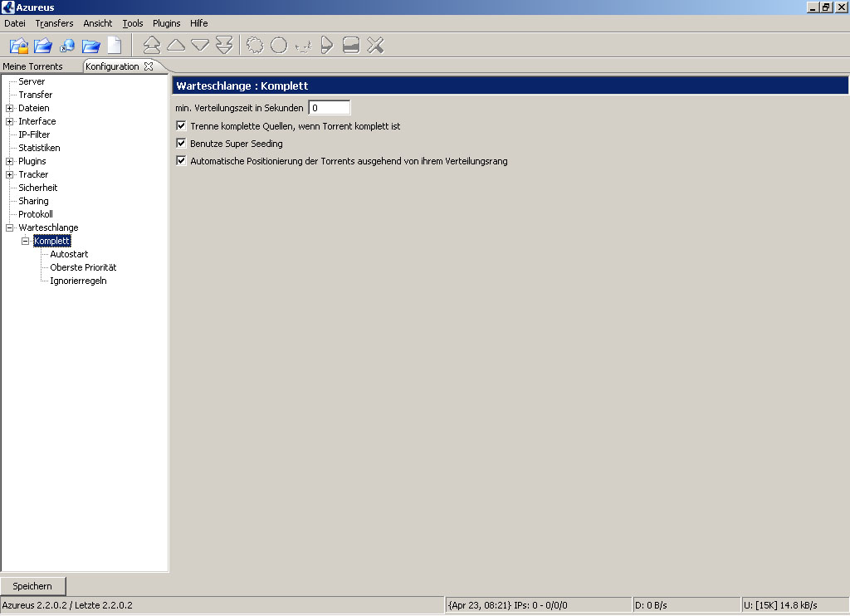
Task: Select Interface in config tree
Action: point(37,121)
